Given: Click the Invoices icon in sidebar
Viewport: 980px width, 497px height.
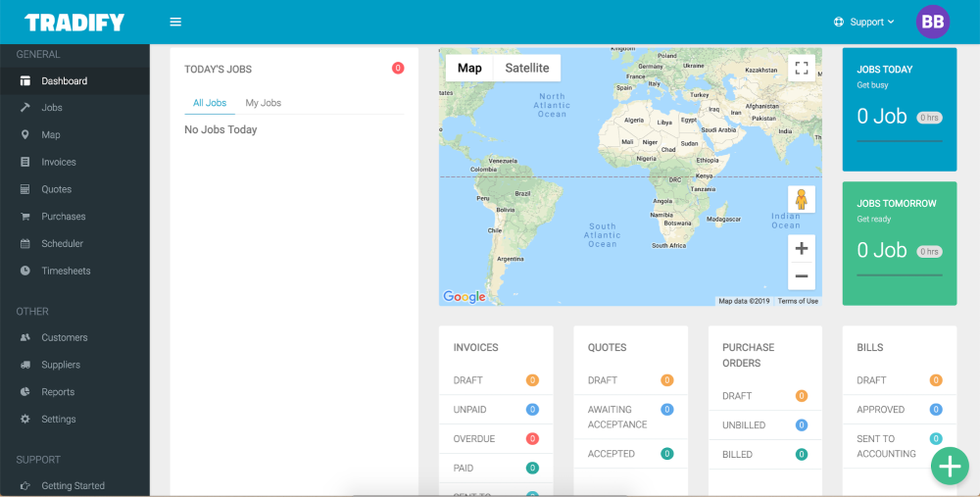Looking at the screenshot, I should (x=25, y=162).
